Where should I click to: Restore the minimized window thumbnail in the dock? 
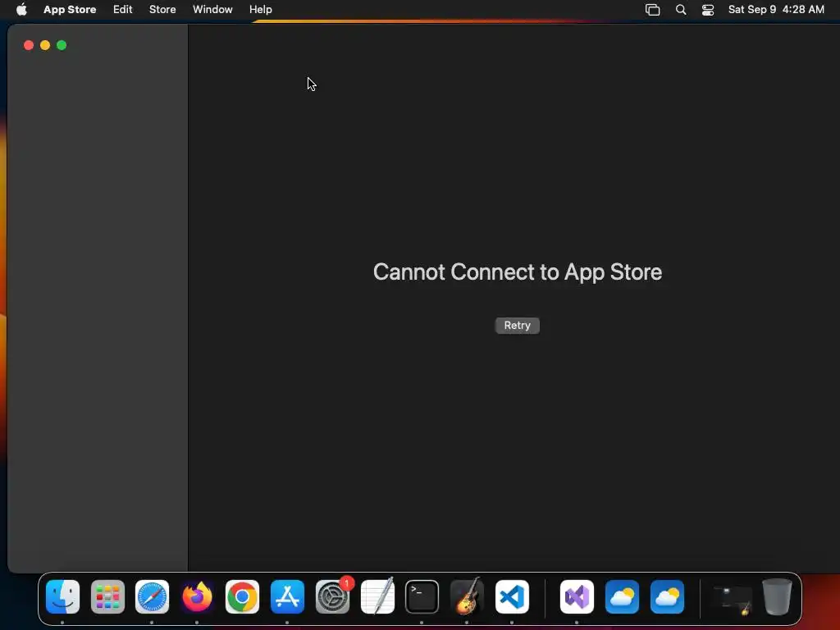pyautogui.click(x=733, y=600)
